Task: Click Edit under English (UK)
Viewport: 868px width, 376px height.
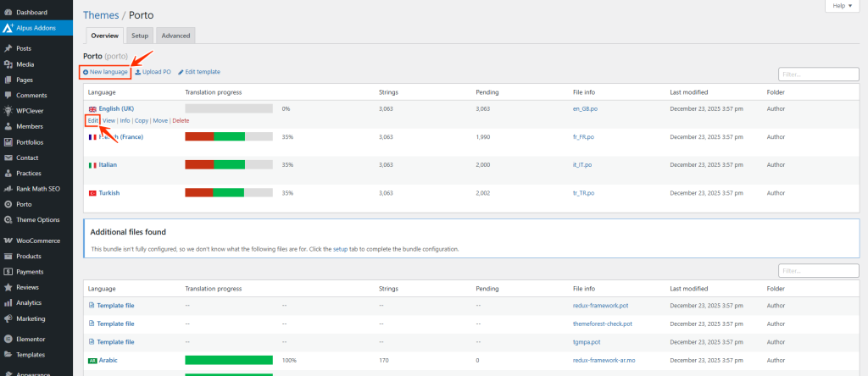Action: (x=92, y=121)
